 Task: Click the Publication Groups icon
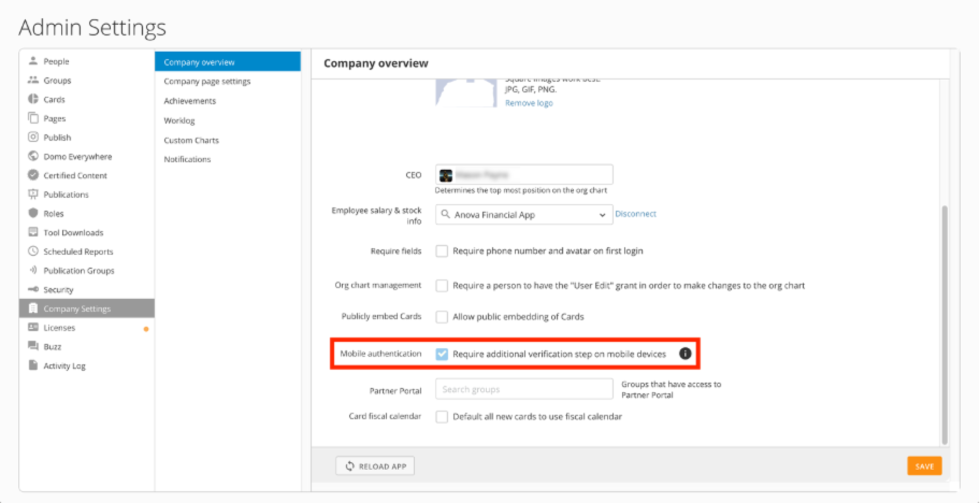[33, 270]
